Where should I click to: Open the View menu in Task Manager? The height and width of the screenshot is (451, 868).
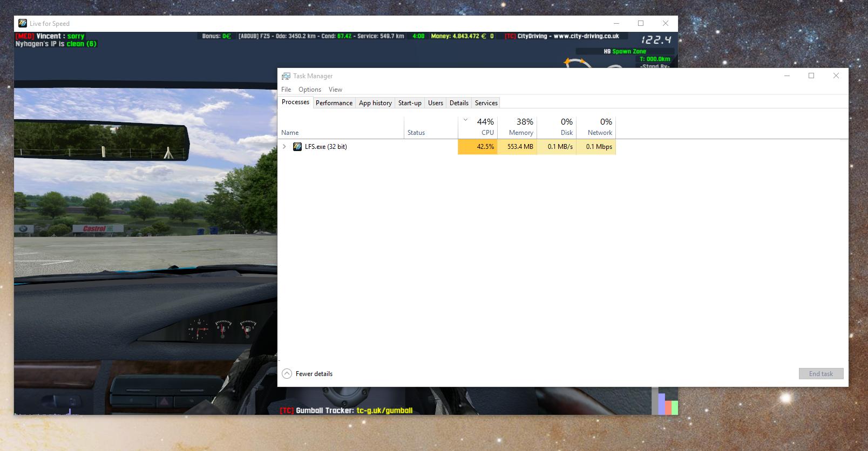[335, 90]
